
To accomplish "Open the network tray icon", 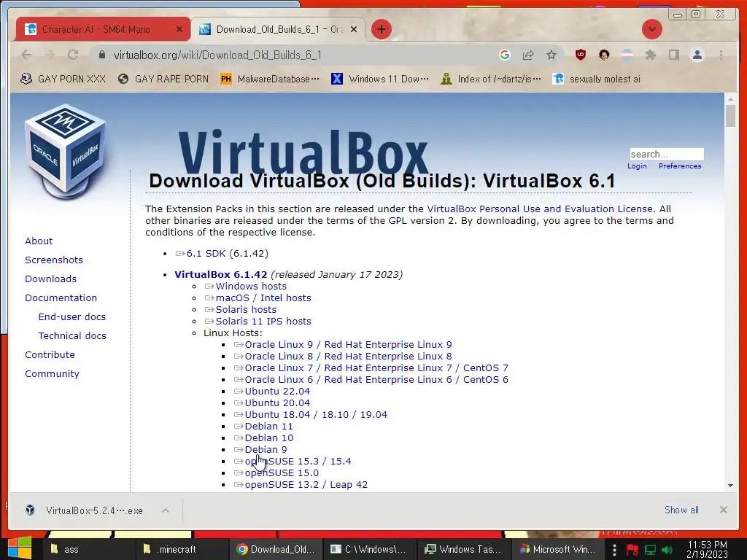I will [x=650, y=550].
